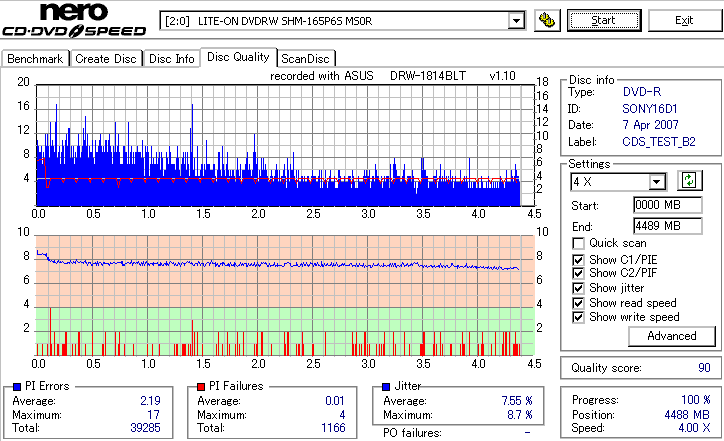Click the PO failures label
The height and width of the screenshot is (441, 724).
point(412,433)
